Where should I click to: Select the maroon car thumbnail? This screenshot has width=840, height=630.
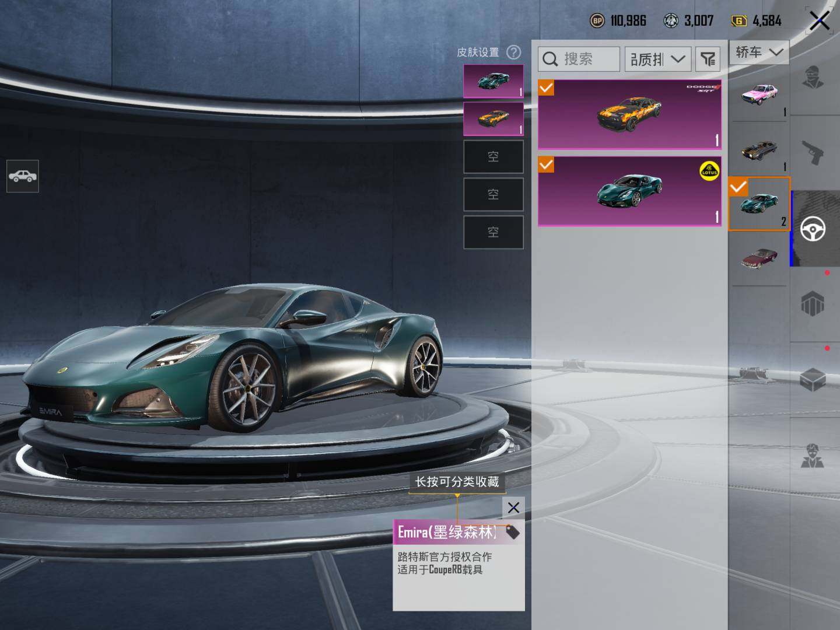coord(759,258)
